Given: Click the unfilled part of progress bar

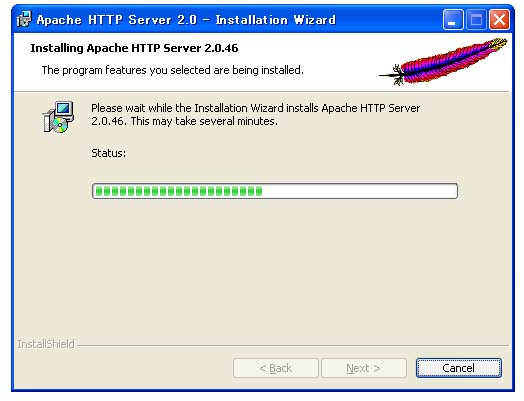Looking at the screenshot, I should 359,191.
